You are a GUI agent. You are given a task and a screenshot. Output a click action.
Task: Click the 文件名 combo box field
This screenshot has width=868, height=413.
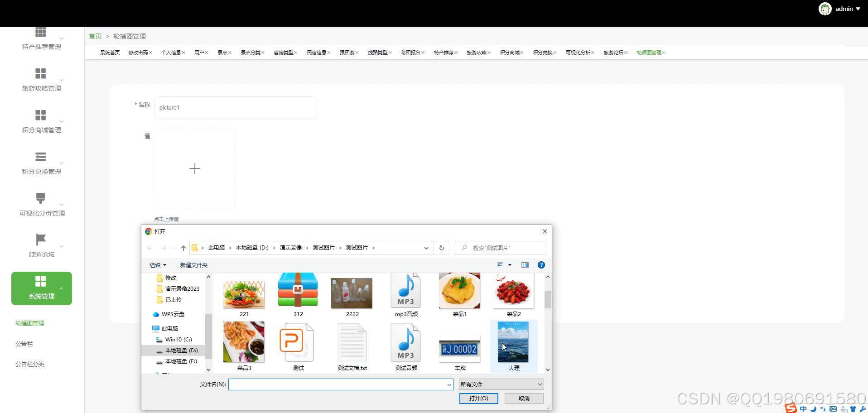341,384
